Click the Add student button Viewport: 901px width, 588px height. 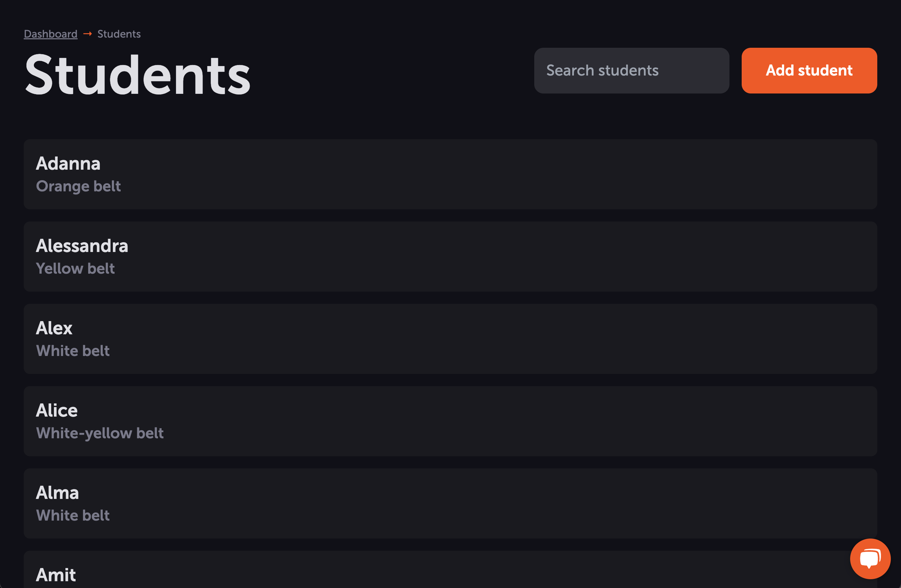[x=809, y=71]
